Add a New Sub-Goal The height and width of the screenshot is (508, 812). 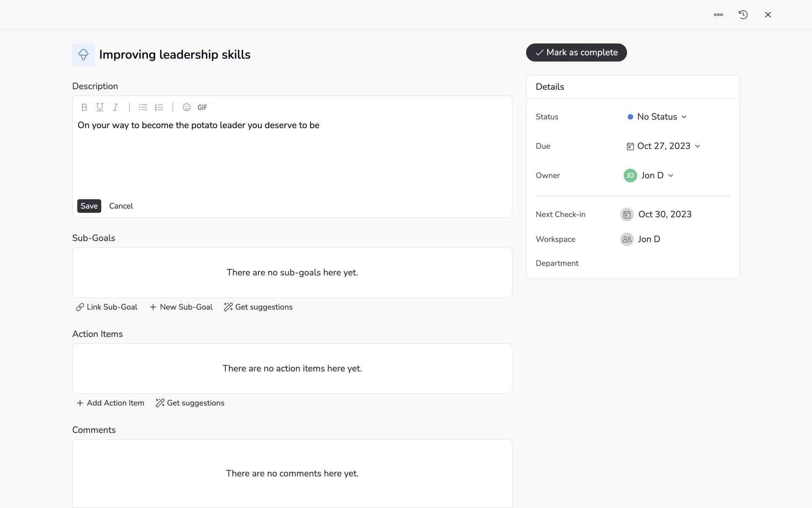[181, 307]
